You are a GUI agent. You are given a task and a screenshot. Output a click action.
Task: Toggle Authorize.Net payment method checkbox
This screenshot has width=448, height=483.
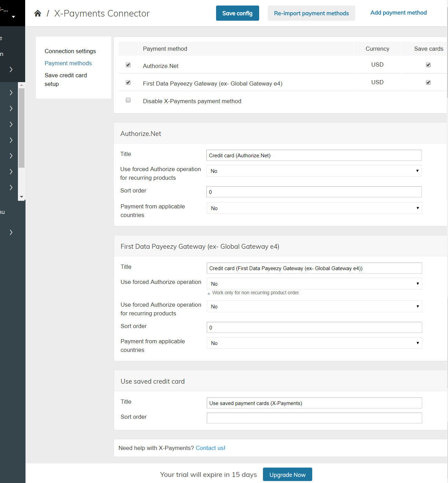click(128, 65)
